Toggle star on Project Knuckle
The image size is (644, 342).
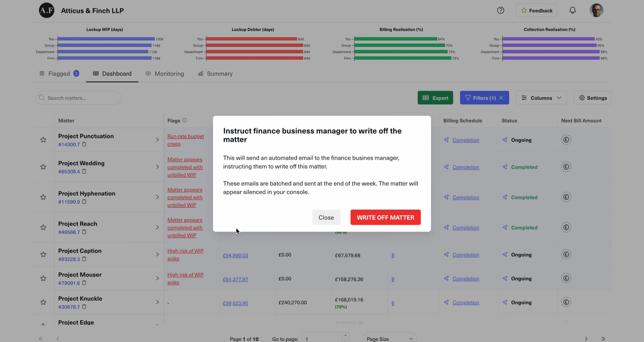pos(43,302)
